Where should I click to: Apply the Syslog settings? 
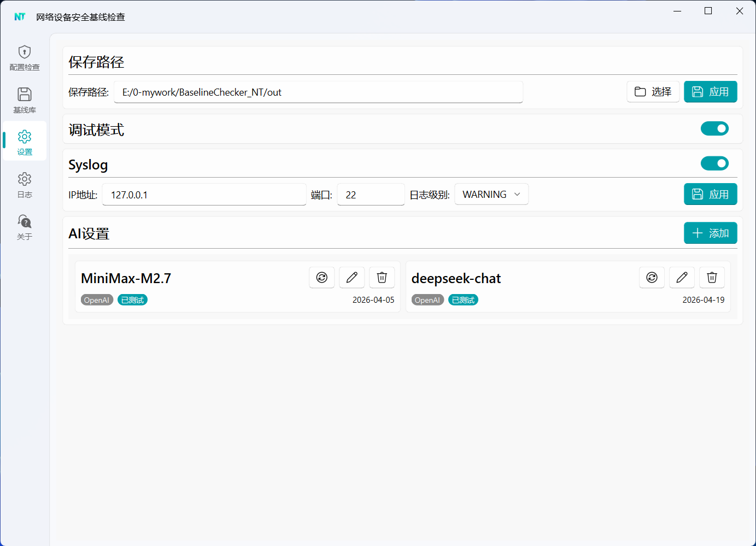(x=711, y=194)
